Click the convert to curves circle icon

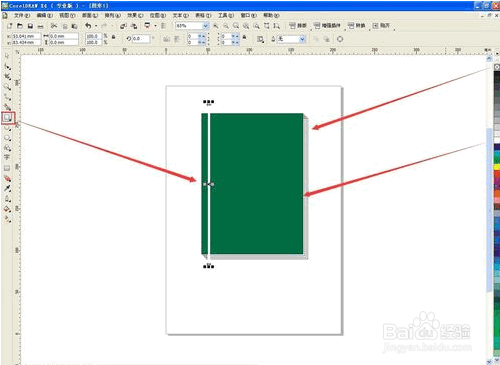click(340, 39)
